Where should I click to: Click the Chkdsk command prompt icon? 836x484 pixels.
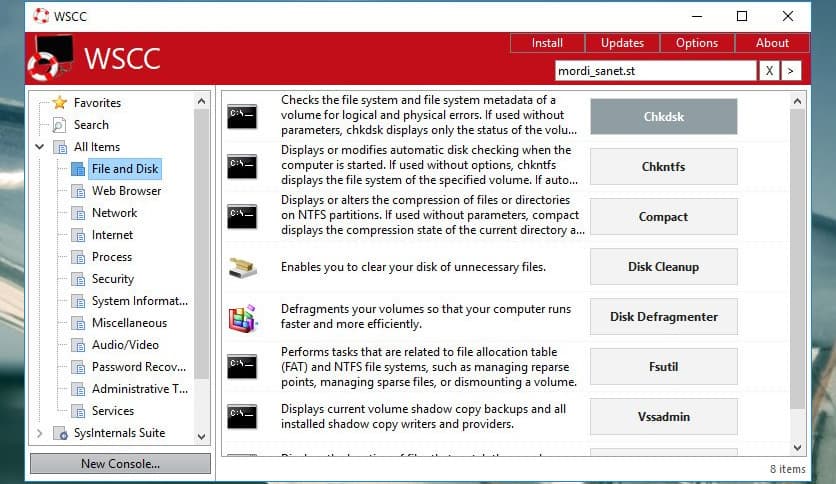tap(242, 117)
